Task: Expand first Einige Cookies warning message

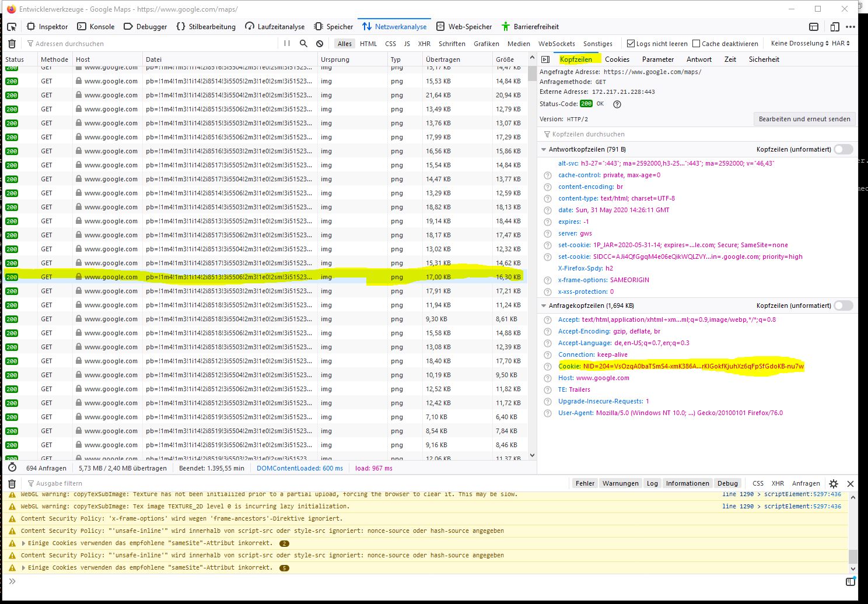Action: 23,543
